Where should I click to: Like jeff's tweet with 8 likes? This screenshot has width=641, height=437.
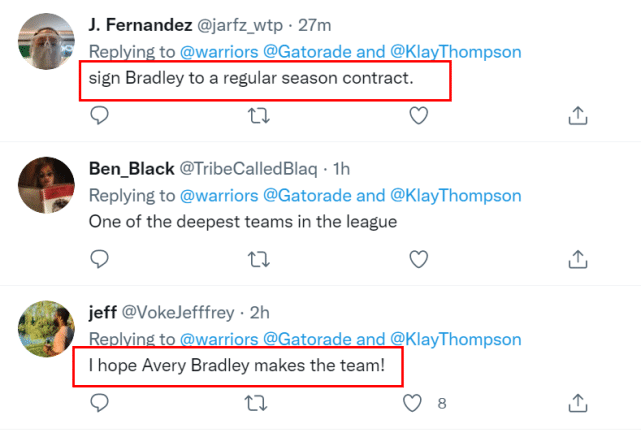coord(413,403)
